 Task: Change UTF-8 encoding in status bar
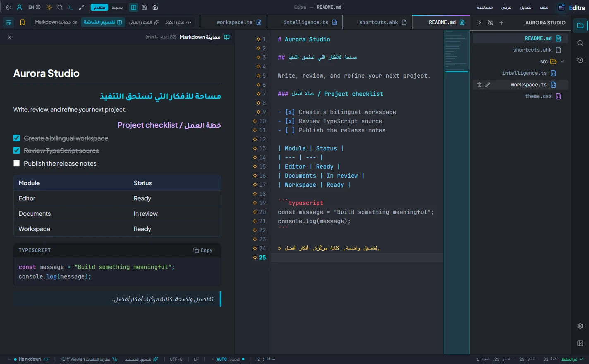click(176, 359)
